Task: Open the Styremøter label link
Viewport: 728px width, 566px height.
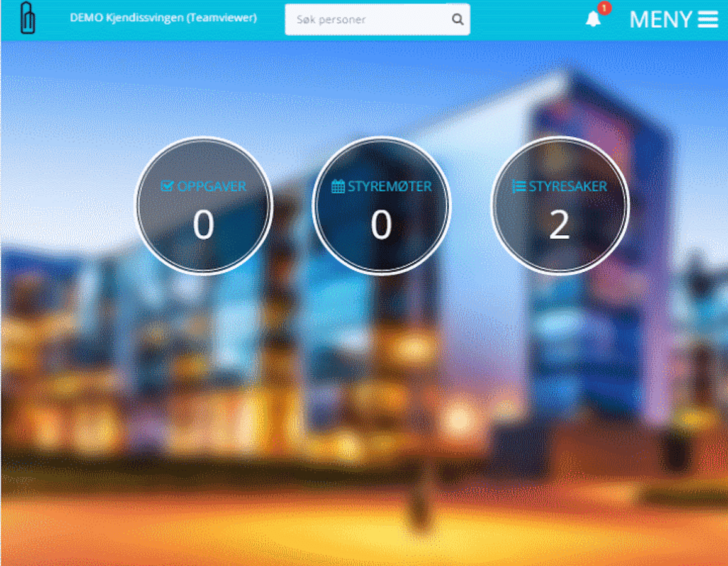Action: (x=389, y=187)
